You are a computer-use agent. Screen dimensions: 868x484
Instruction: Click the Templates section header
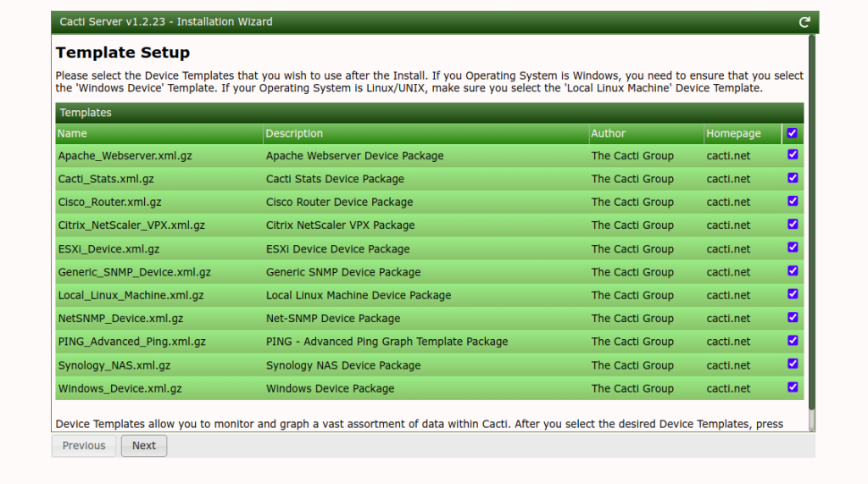pos(430,113)
